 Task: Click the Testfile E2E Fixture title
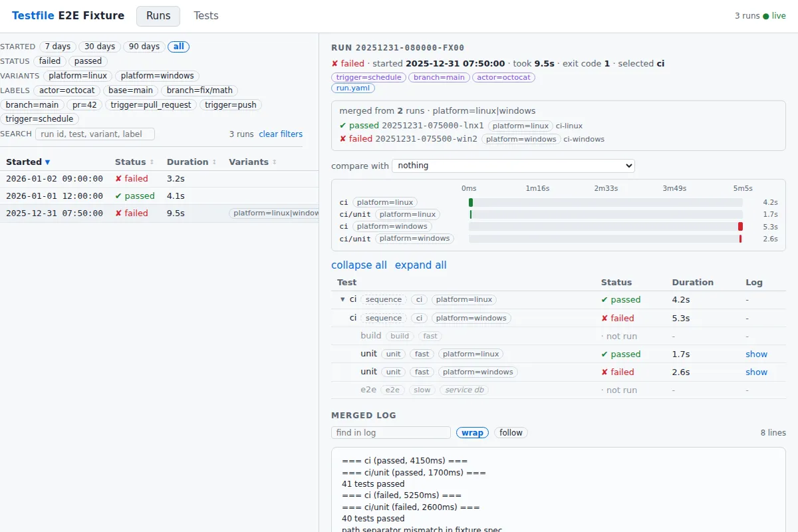(68, 16)
